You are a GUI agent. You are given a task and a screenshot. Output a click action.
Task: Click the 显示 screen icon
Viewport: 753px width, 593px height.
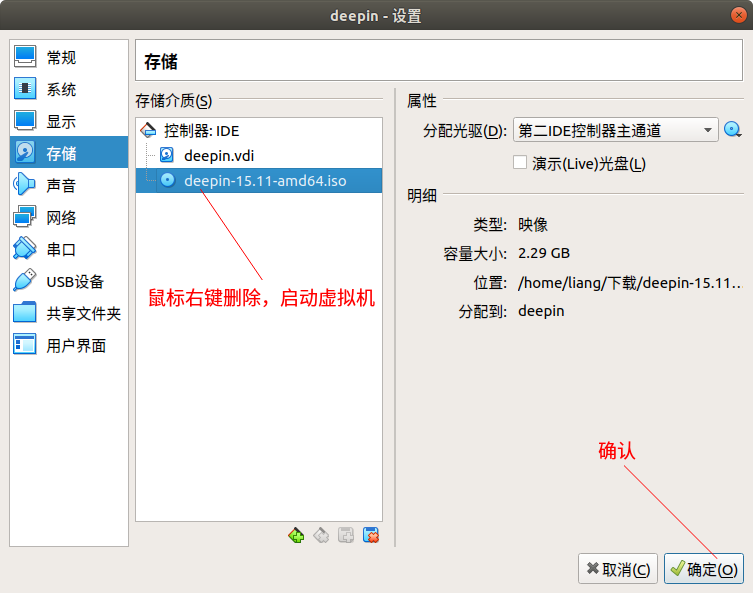24,121
